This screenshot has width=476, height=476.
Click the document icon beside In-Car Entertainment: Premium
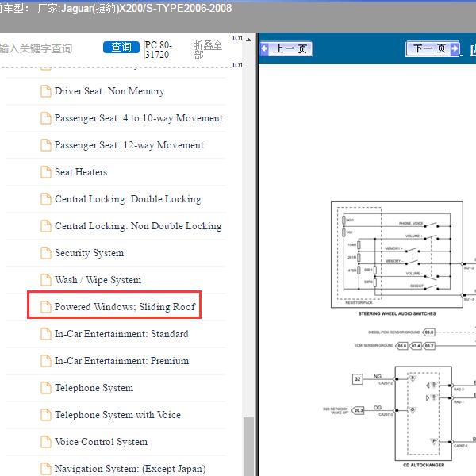(x=46, y=361)
